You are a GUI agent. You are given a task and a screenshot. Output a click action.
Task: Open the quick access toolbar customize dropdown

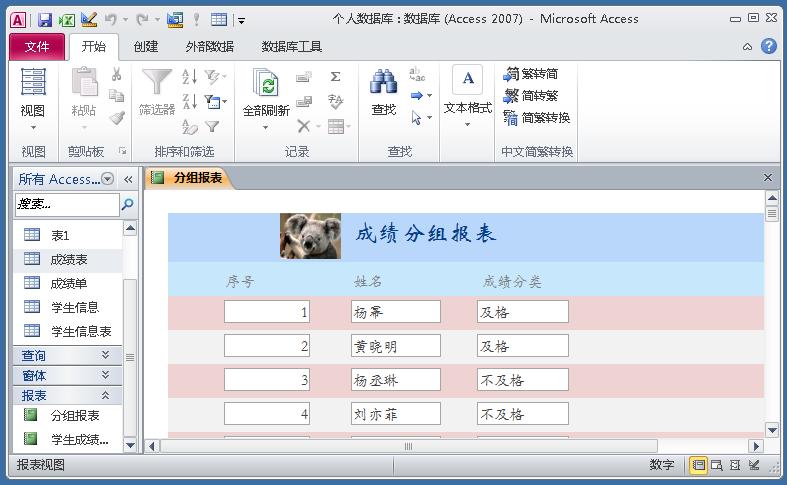[241, 21]
